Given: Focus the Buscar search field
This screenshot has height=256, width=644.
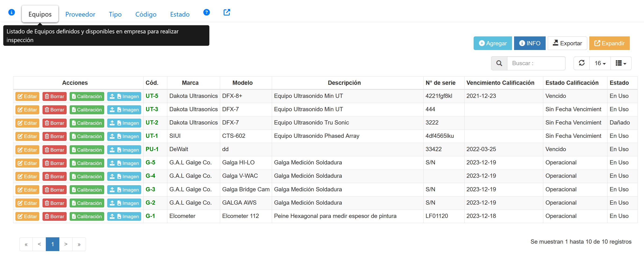Looking at the screenshot, I should click(x=536, y=63).
